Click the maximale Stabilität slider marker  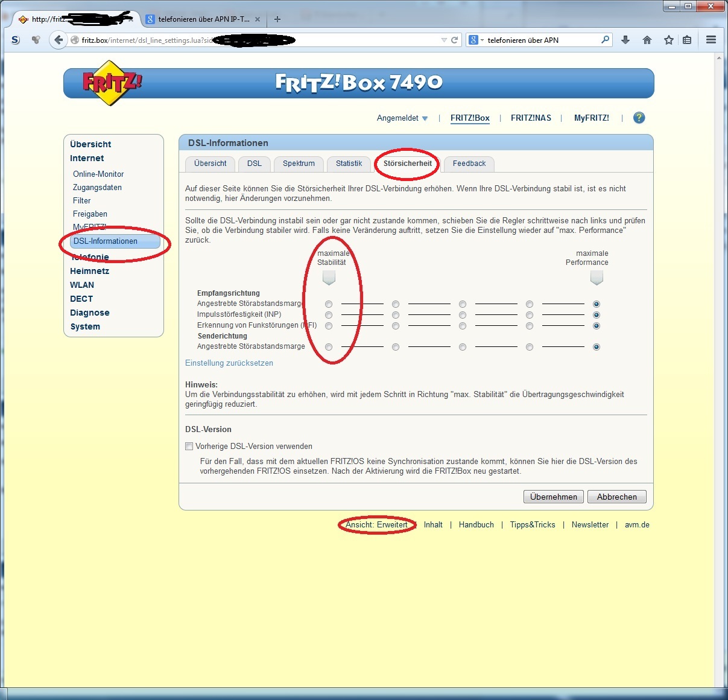(x=329, y=278)
